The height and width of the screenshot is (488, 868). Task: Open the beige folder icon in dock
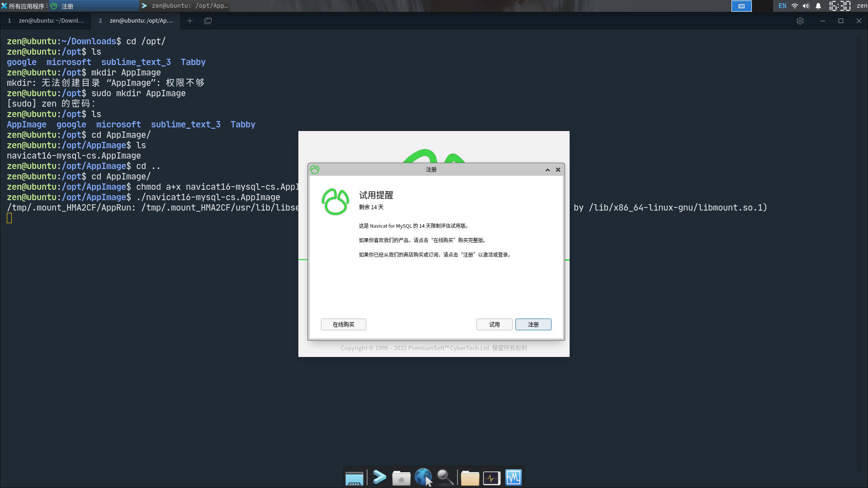coord(470,478)
